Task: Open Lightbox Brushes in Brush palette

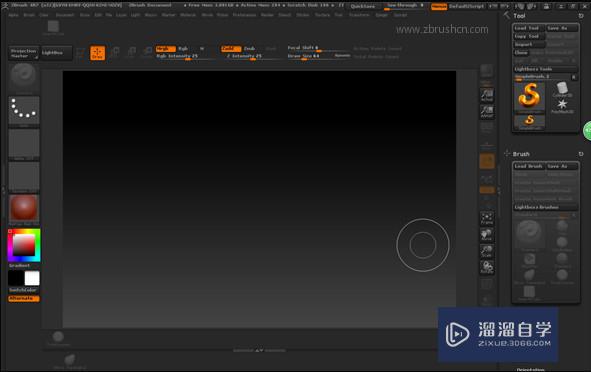Action: tap(545, 207)
